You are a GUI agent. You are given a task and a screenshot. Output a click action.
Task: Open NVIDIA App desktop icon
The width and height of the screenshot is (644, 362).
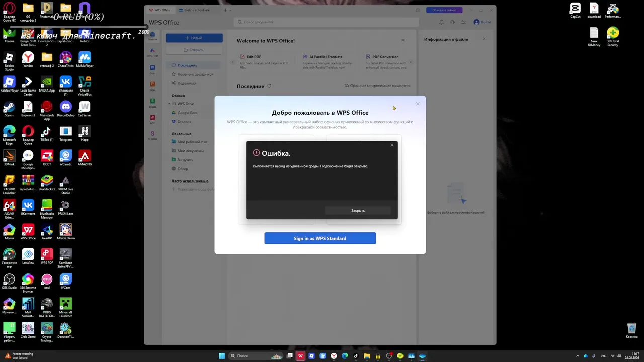click(x=47, y=84)
